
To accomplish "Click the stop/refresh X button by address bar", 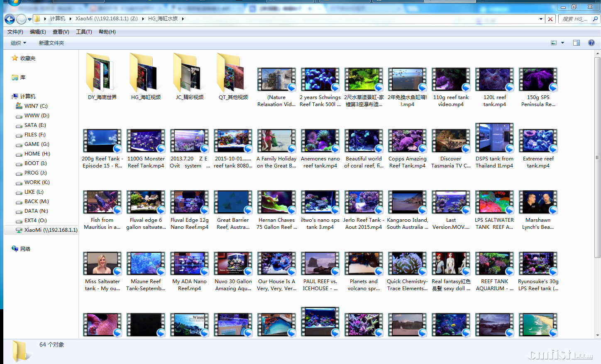I will point(550,19).
